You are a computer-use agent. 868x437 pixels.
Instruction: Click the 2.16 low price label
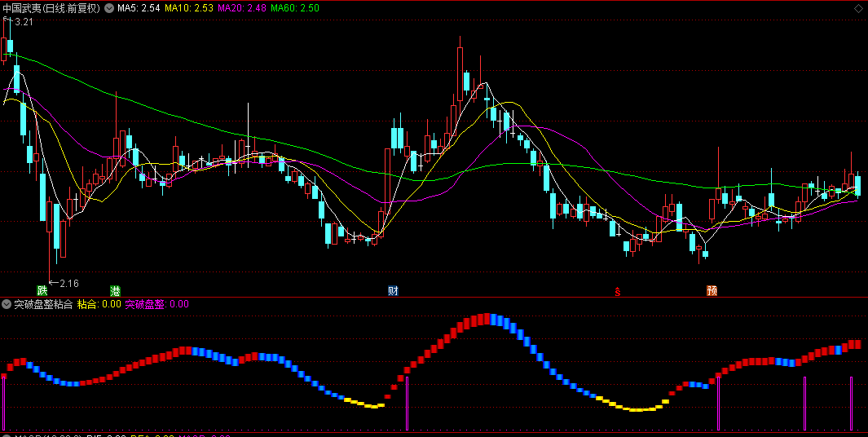click(69, 283)
